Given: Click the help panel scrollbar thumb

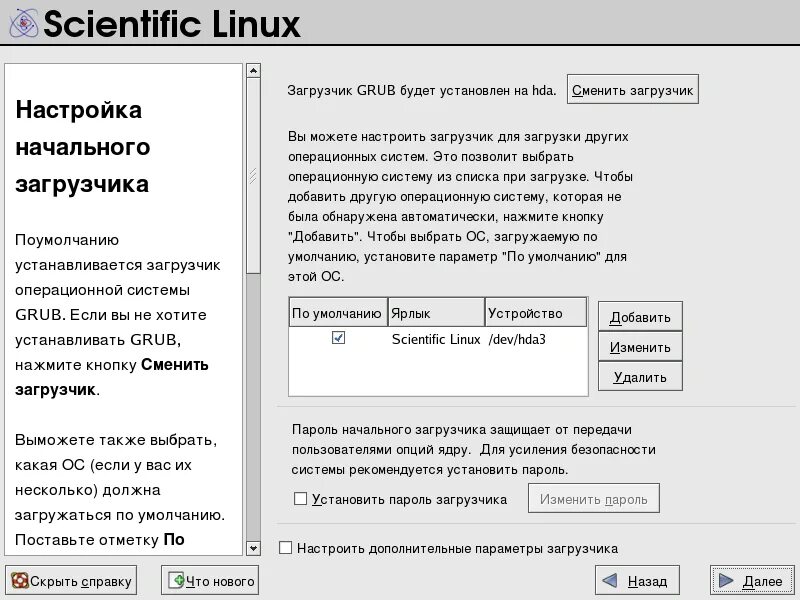Looking at the screenshot, I should 253,176.
